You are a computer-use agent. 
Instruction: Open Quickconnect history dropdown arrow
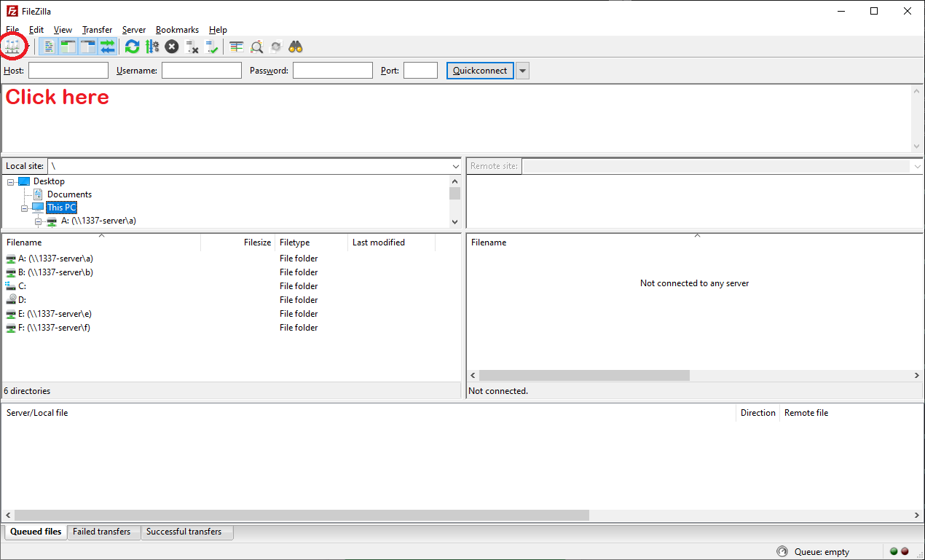click(x=522, y=71)
